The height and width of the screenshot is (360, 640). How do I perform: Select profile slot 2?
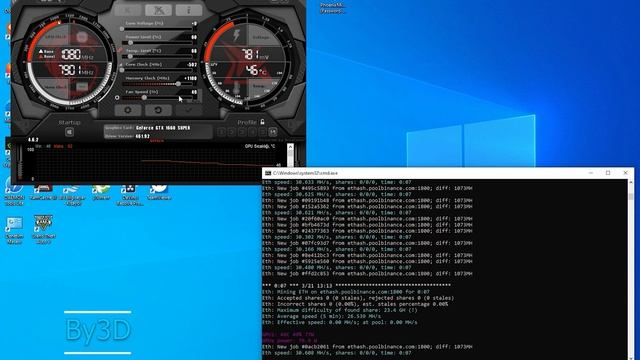[232, 132]
